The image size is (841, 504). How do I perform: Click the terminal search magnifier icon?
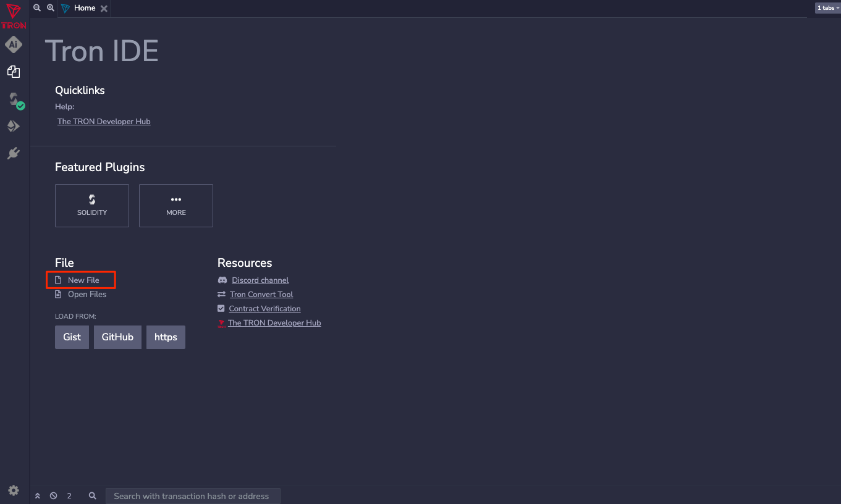tap(93, 496)
